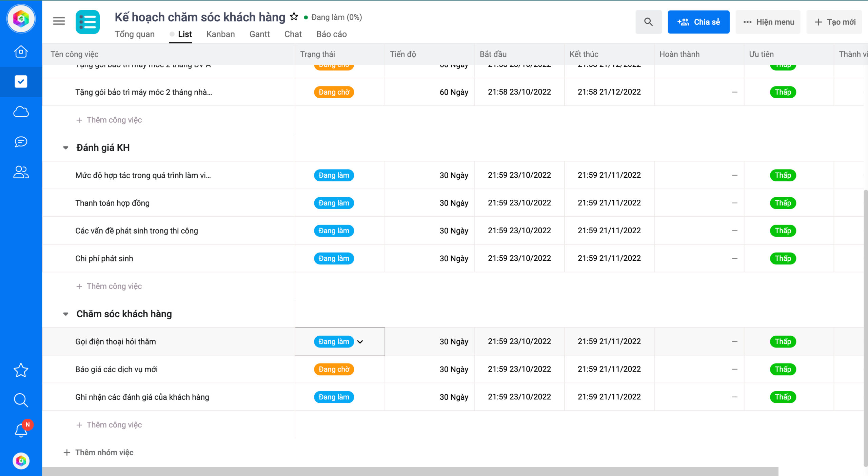
Task: Click Đang làm status of Các vấn đề phát sinh
Action: (x=334, y=231)
